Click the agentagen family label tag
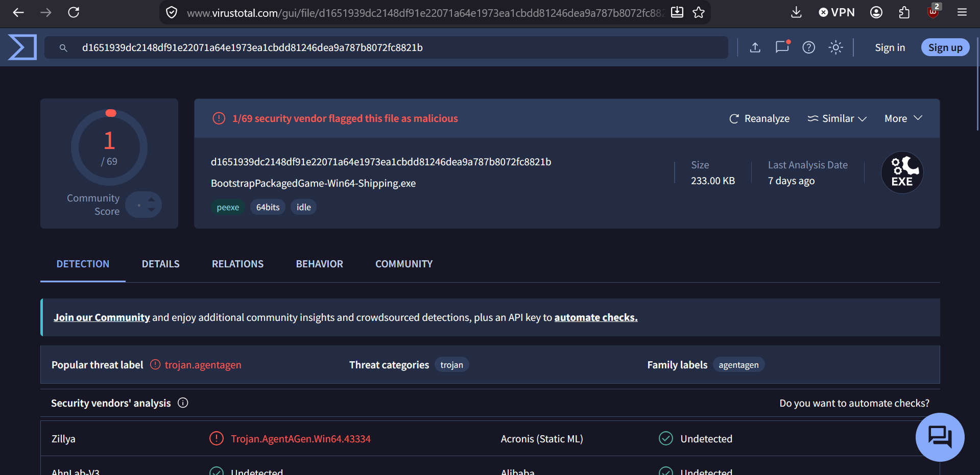This screenshot has height=475, width=980. pyautogui.click(x=738, y=365)
